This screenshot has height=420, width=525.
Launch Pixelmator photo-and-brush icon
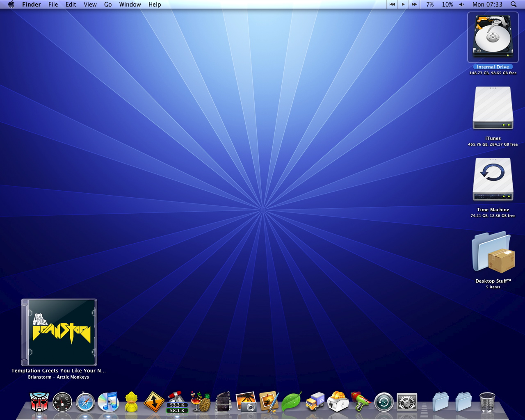click(269, 402)
